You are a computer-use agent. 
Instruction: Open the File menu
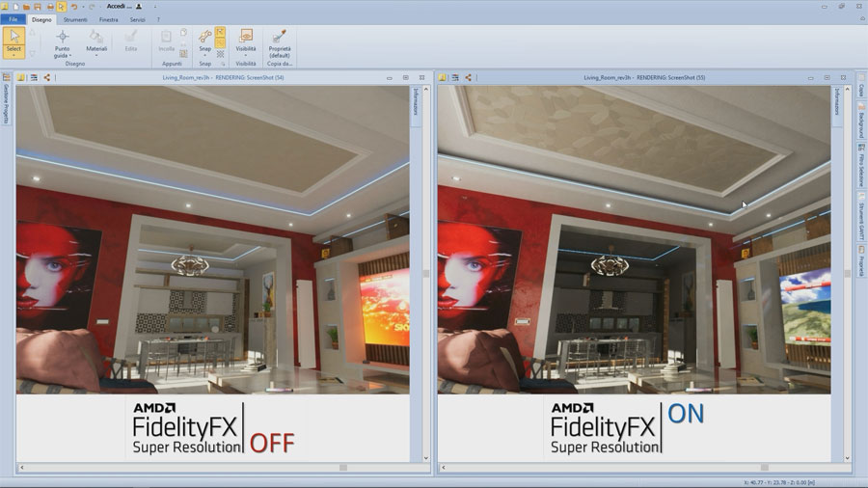pyautogui.click(x=13, y=19)
